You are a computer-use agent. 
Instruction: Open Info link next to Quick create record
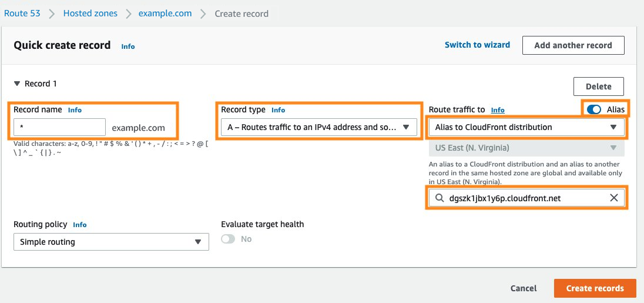128,46
